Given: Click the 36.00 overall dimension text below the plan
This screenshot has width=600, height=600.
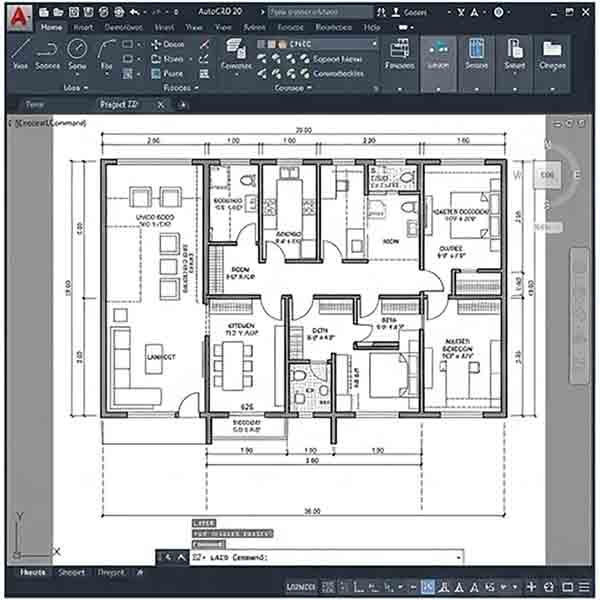Looking at the screenshot, I should [x=312, y=511].
